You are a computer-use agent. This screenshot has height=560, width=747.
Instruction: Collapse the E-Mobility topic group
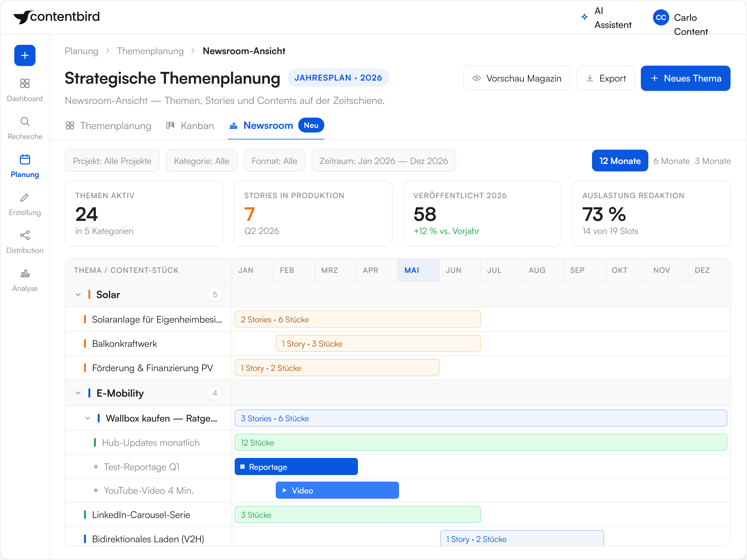point(78,393)
